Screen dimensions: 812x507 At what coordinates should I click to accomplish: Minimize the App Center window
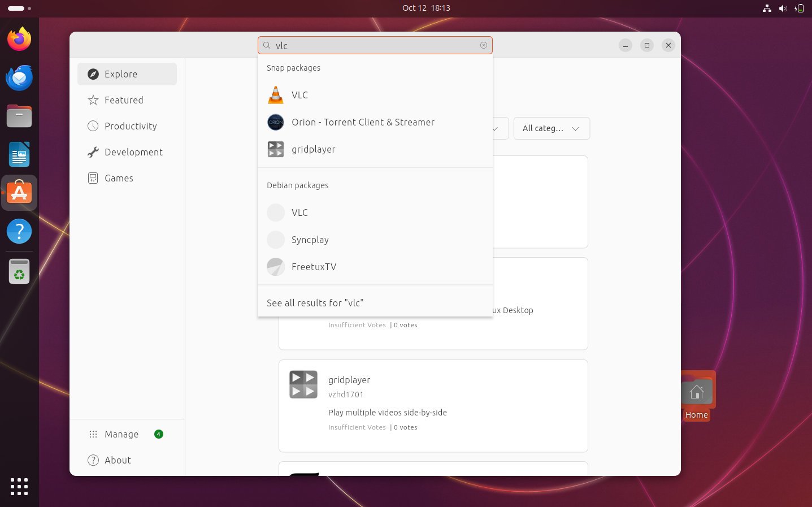[x=625, y=45]
